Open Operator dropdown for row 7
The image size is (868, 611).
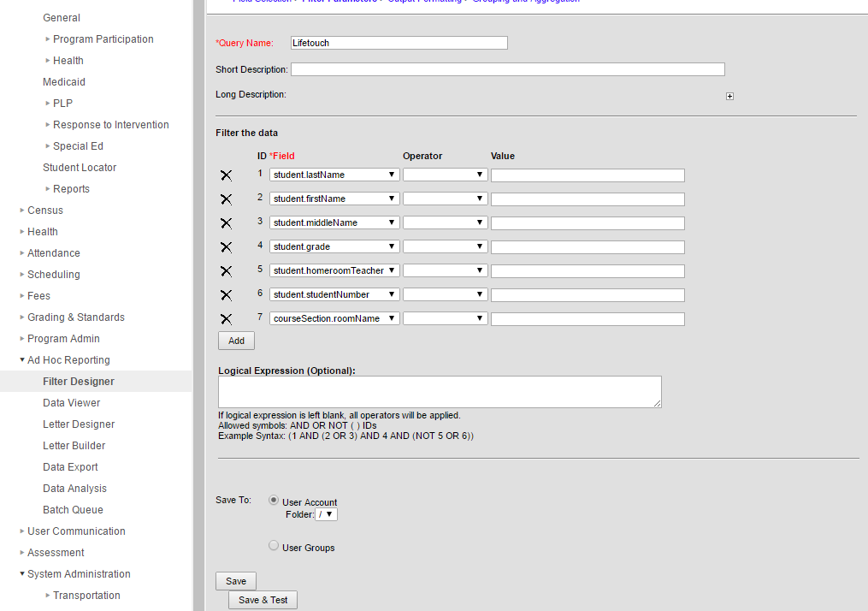(445, 318)
